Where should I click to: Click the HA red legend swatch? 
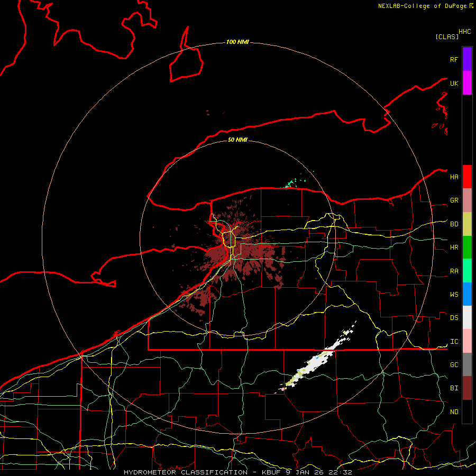(467, 177)
